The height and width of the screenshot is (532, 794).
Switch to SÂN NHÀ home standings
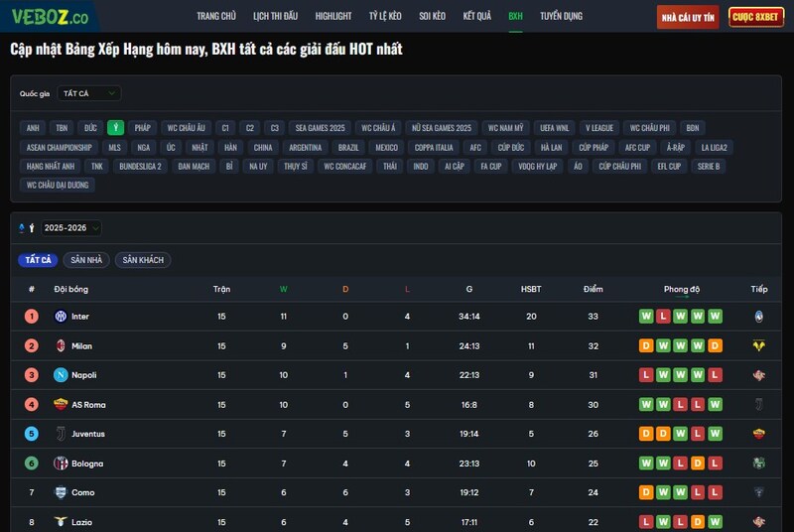86,260
